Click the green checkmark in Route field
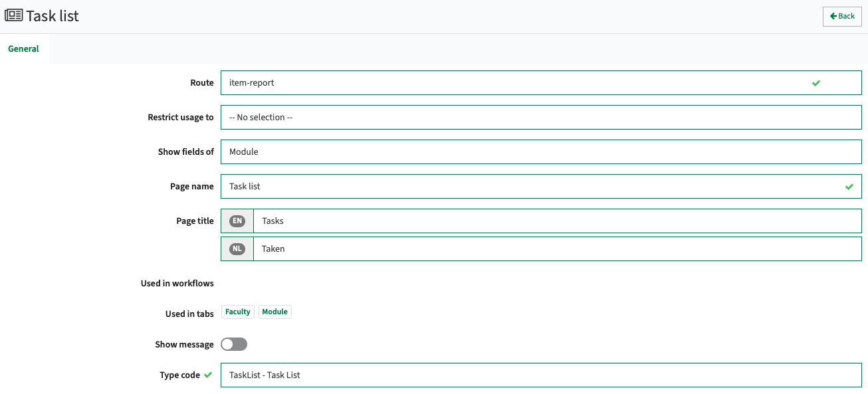This screenshot has width=868, height=394. pos(816,83)
